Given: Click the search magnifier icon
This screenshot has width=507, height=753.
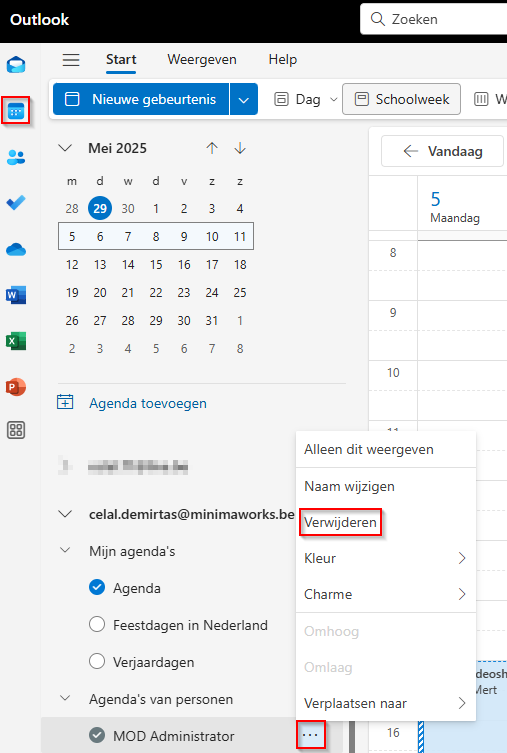Looking at the screenshot, I should pyautogui.click(x=378, y=19).
